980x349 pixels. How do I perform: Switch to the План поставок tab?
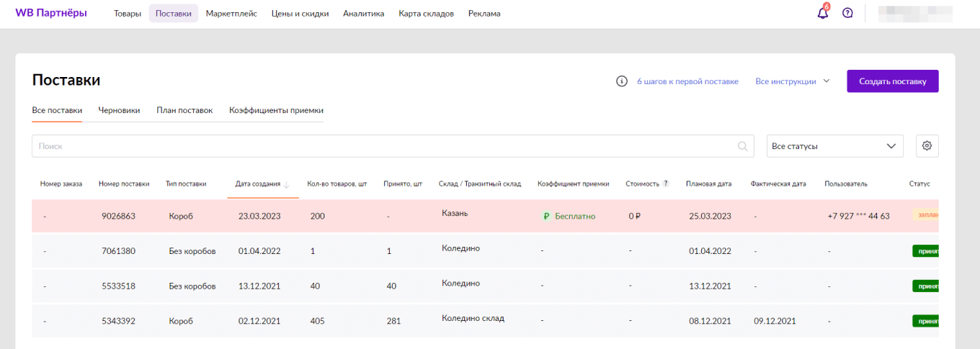pyautogui.click(x=184, y=111)
